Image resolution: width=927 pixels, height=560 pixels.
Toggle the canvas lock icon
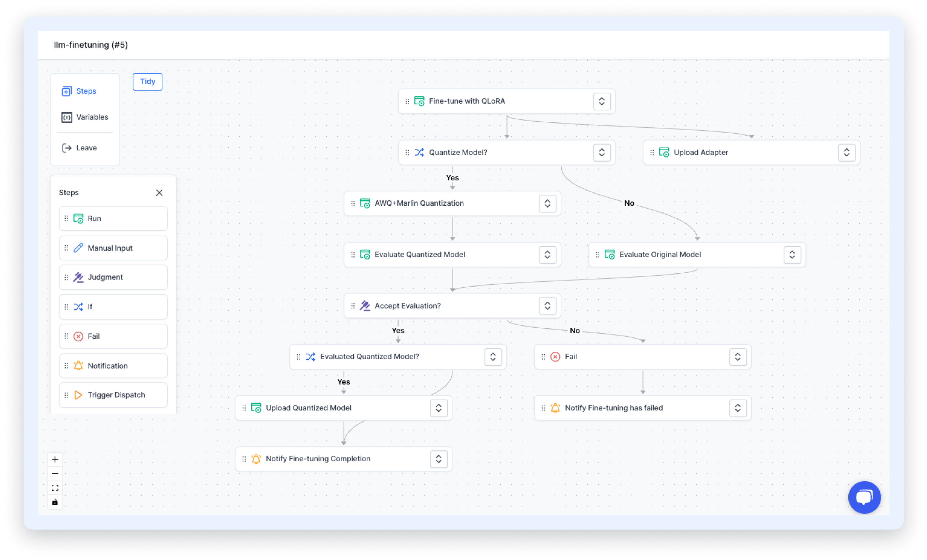(55, 502)
